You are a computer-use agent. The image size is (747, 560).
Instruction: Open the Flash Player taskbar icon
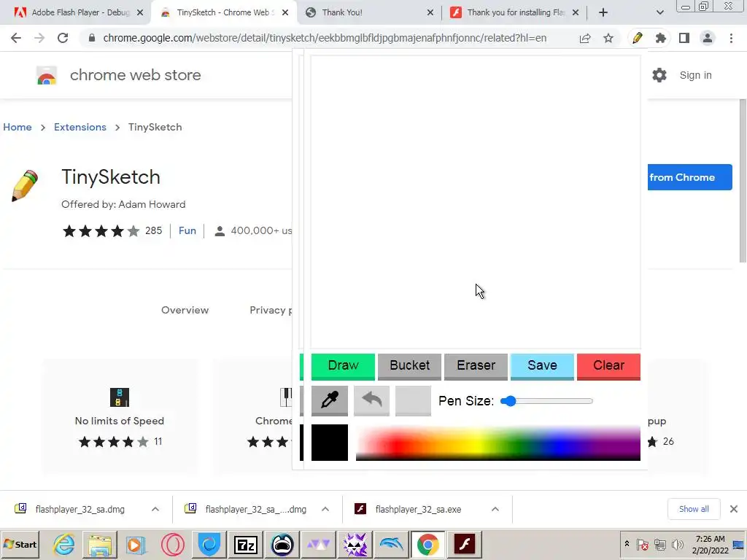464,544
